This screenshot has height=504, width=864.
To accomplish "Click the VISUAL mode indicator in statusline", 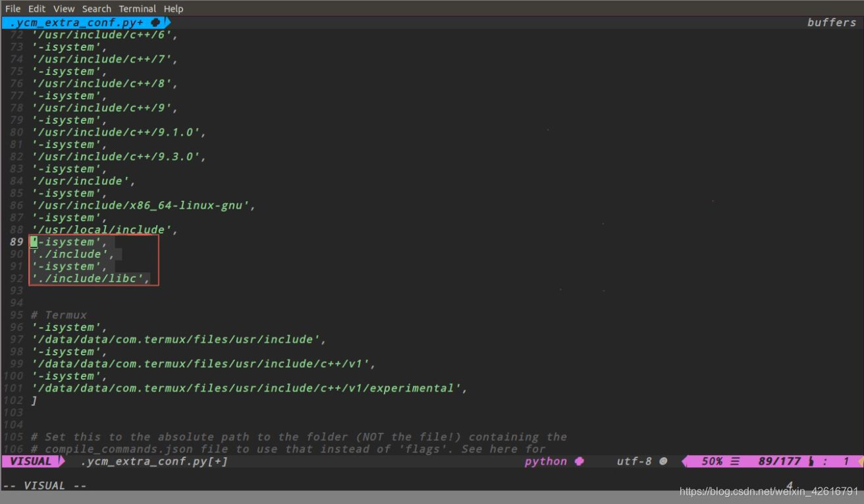I will 31,461.
